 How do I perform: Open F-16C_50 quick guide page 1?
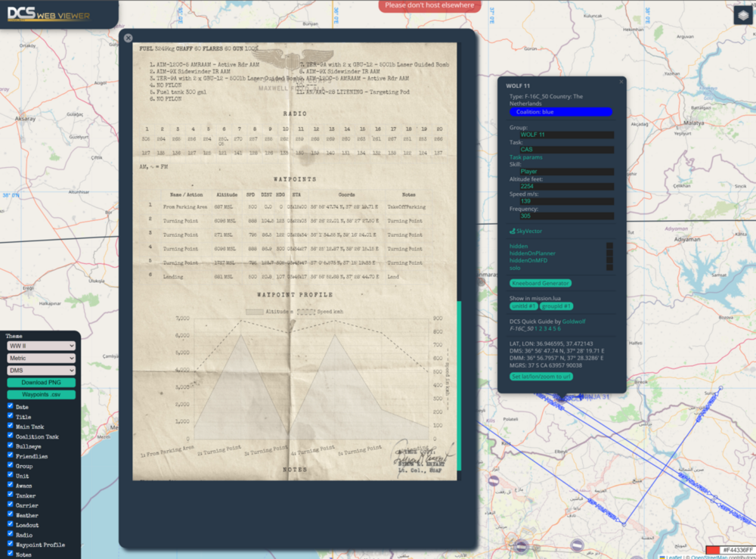coord(536,329)
